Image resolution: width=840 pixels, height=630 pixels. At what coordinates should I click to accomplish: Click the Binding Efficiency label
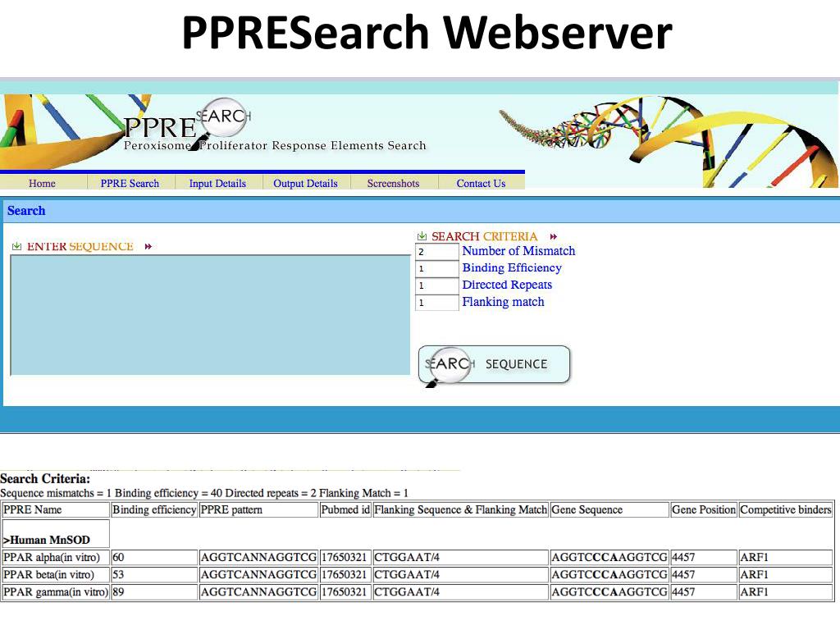click(x=512, y=268)
